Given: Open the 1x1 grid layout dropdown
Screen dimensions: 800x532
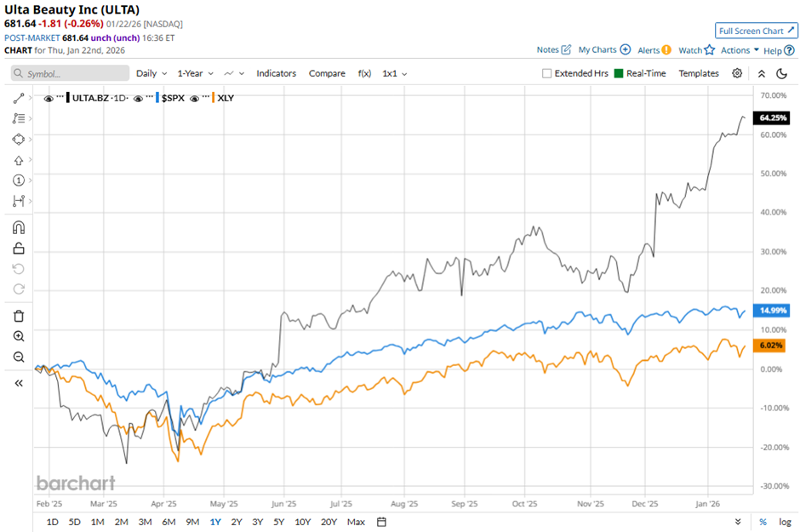Looking at the screenshot, I should (x=395, y=73).
